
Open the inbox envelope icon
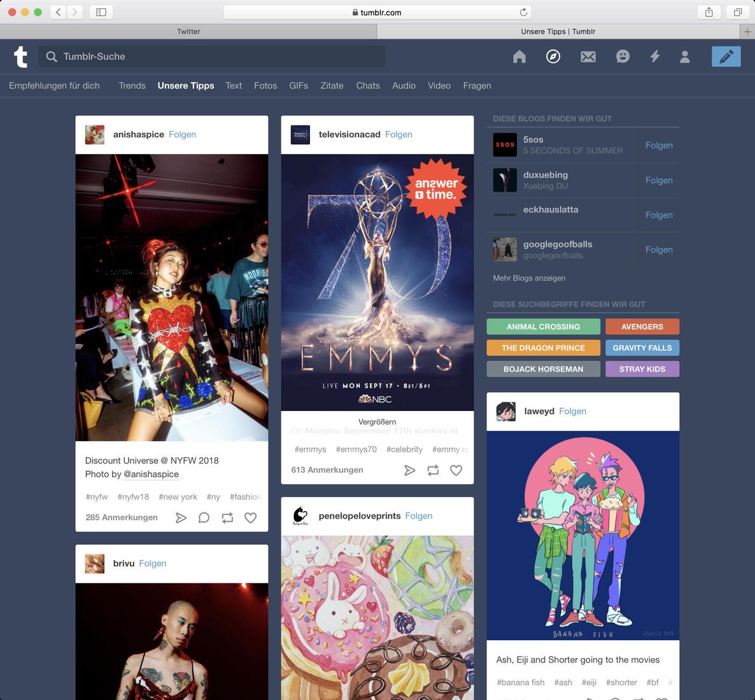point(588,57)
